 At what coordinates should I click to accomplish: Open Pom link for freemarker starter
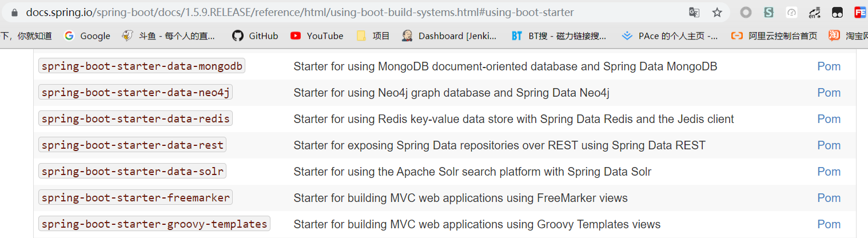(x=829, y=198)
